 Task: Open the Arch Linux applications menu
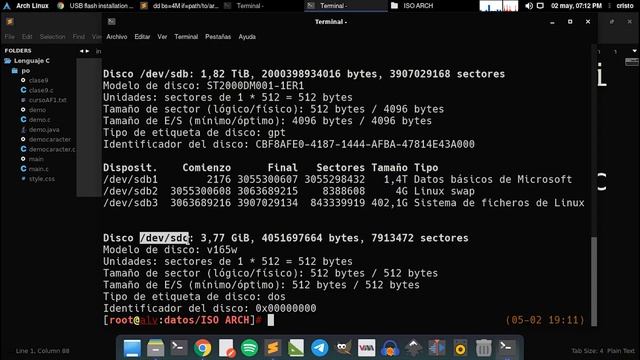pos(25,6)
